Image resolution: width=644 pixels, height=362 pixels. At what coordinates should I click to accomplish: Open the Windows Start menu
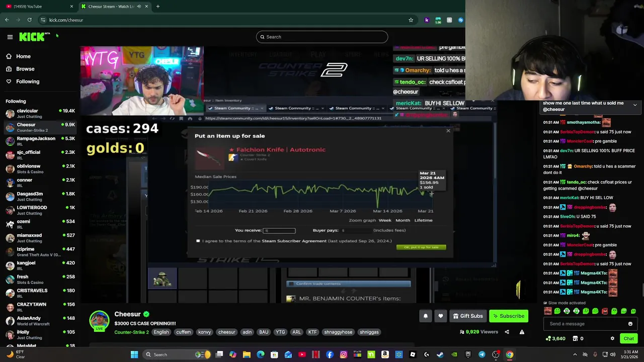click(134, 354)
